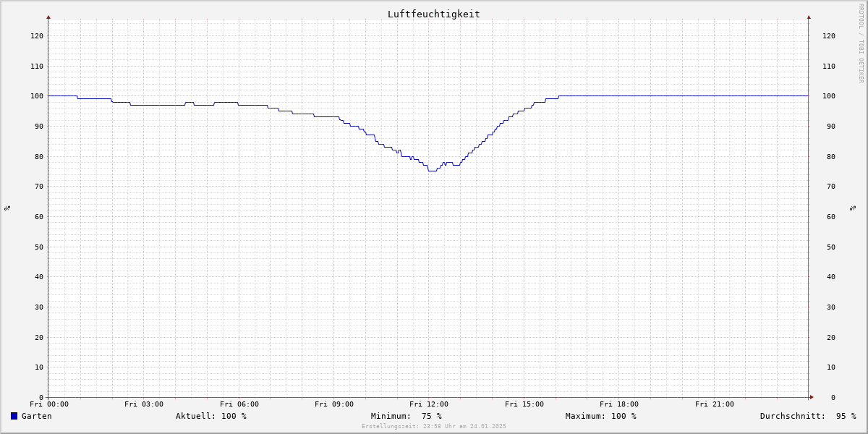Click the Garten legend label
Screen dimensions: 868x434
(37, 416)
